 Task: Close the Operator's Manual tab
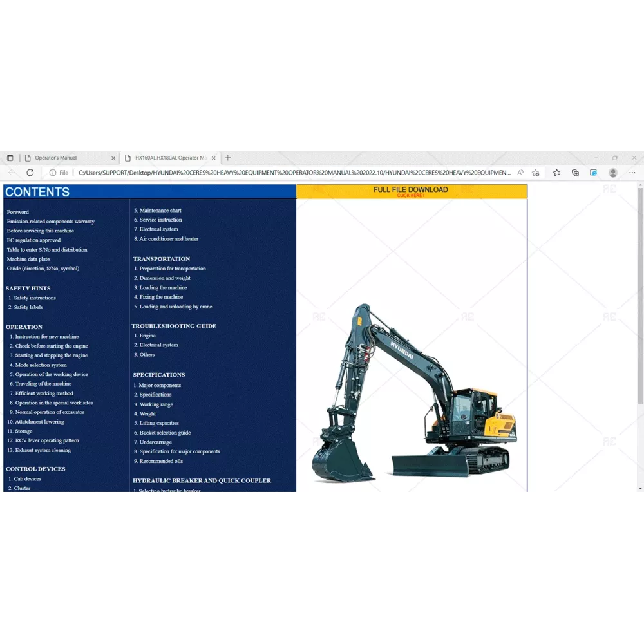click(x=113, y=158)
